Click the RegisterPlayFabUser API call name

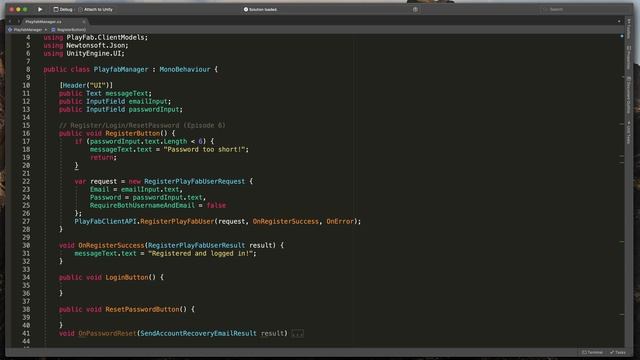coord(177,221)
